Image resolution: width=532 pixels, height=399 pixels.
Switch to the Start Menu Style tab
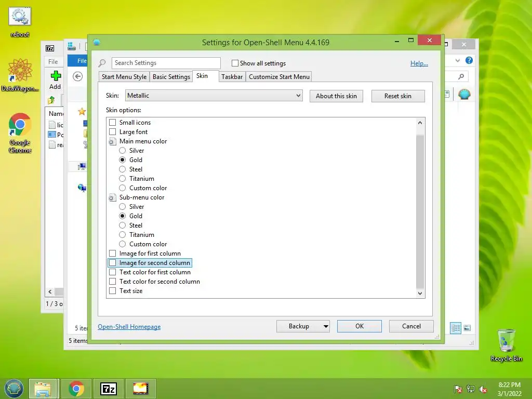coord(124,77)
